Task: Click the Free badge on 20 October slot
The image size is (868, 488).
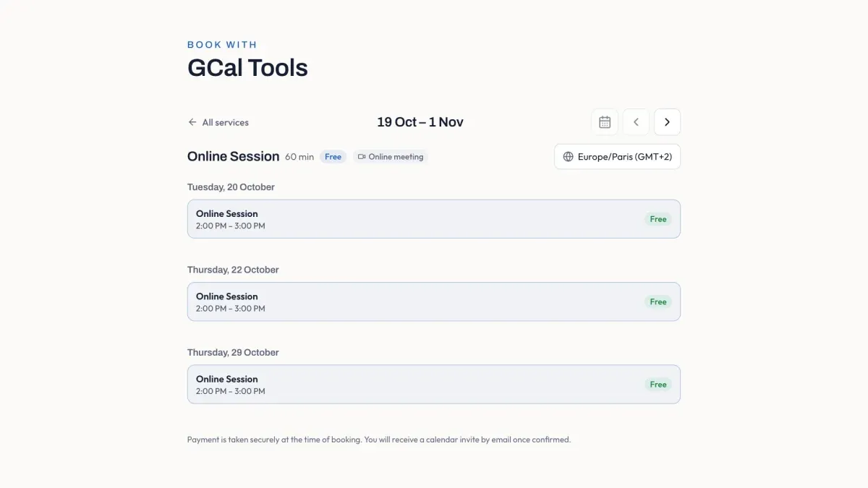Action: [x=658, y=219]
